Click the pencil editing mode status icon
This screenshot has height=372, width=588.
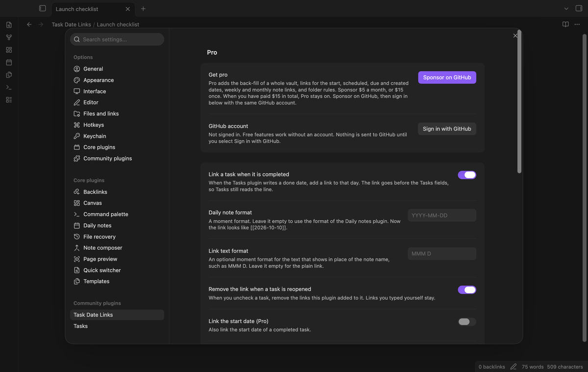pos(514,367)
